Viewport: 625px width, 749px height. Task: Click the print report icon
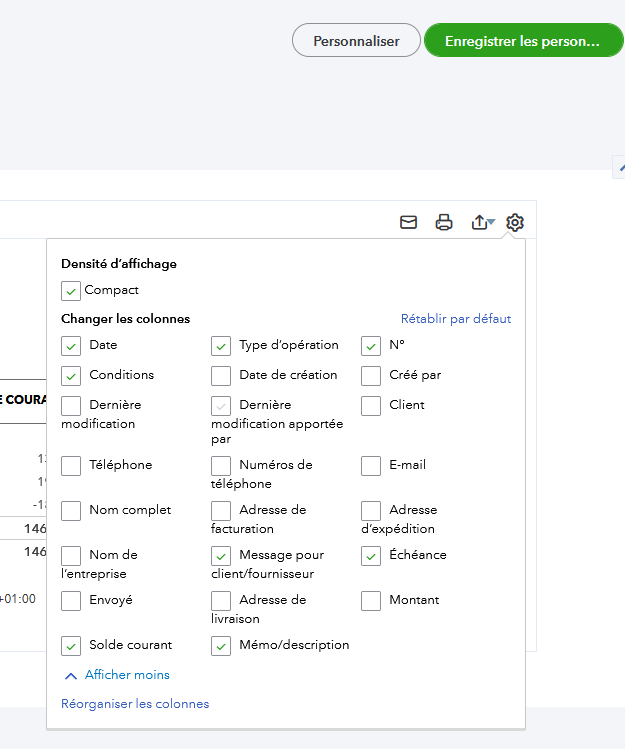(444, 222)
